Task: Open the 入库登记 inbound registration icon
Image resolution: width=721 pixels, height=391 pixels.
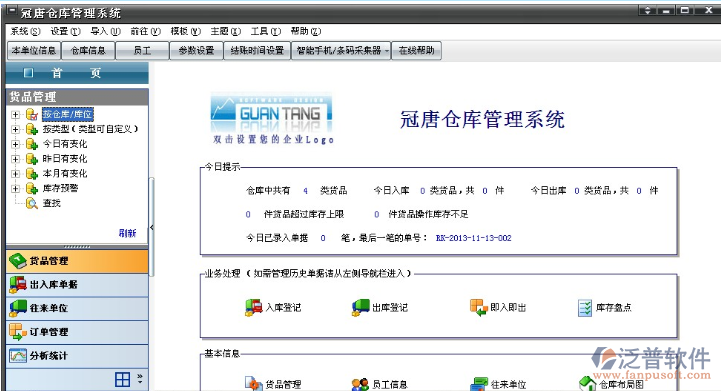Action: [x=273, y=307]
